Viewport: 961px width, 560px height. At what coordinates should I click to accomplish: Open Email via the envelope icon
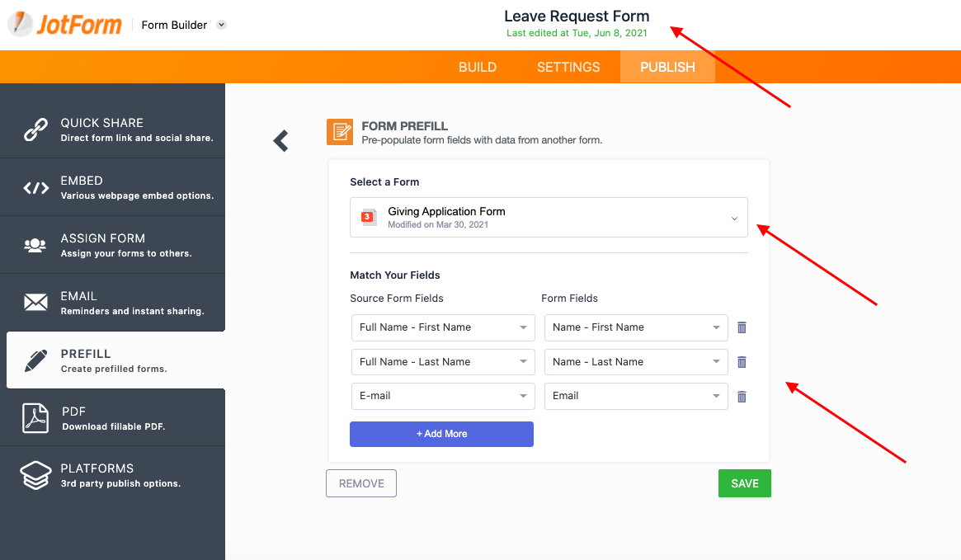[x=35, y=303]
